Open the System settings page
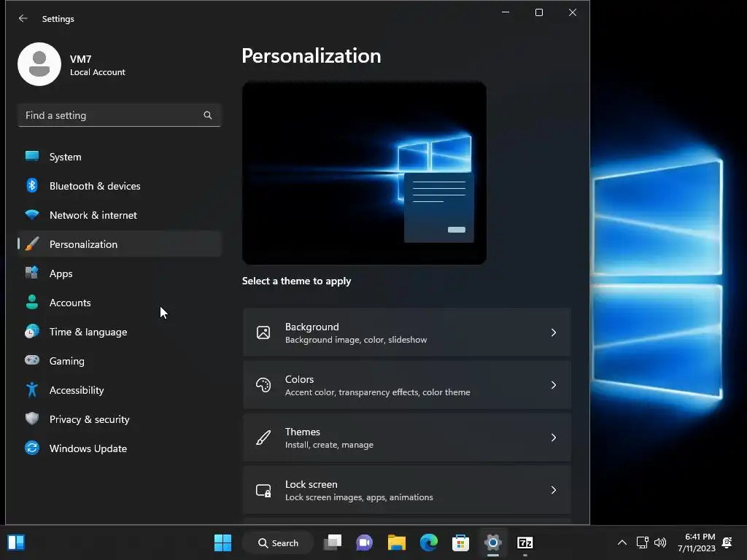 click(x=120, y=157)
